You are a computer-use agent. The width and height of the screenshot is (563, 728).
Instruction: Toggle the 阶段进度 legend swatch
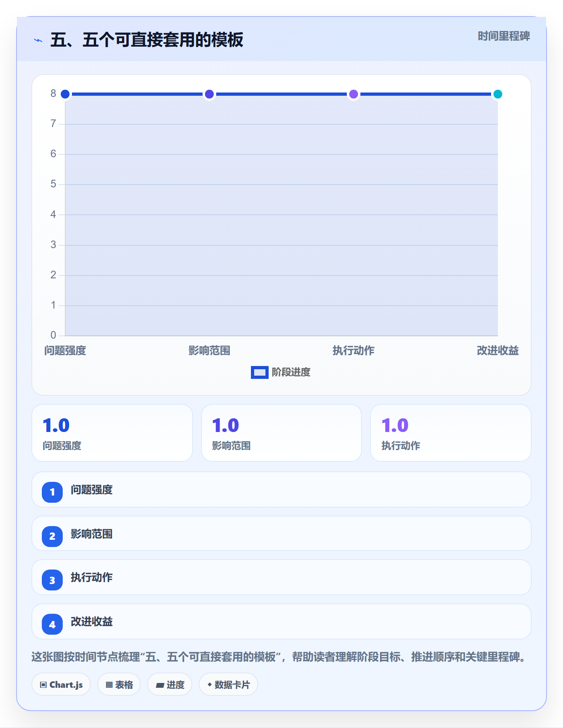259,372
